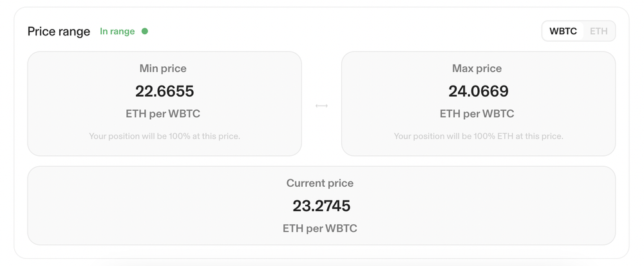The image size is (644, 266).
Task: Click "ETH per WBTC" under the min price
Action: point(163,114)
